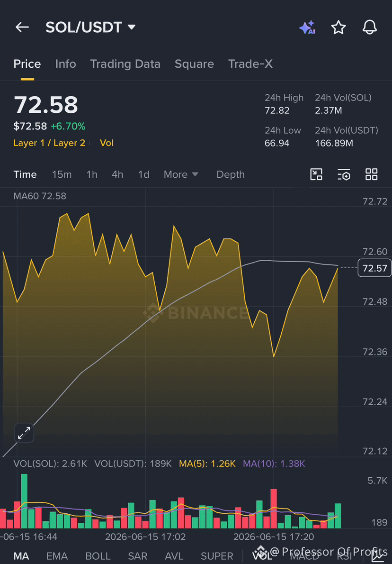This screenshot has height=564, width=392.
Task: Toggle the EMA indicator
Action: pos(57,556)
